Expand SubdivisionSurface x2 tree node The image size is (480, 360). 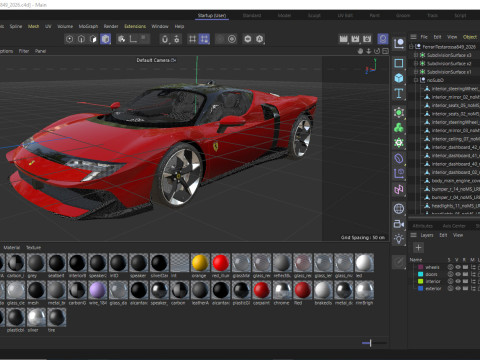click(x=416, y=63)
